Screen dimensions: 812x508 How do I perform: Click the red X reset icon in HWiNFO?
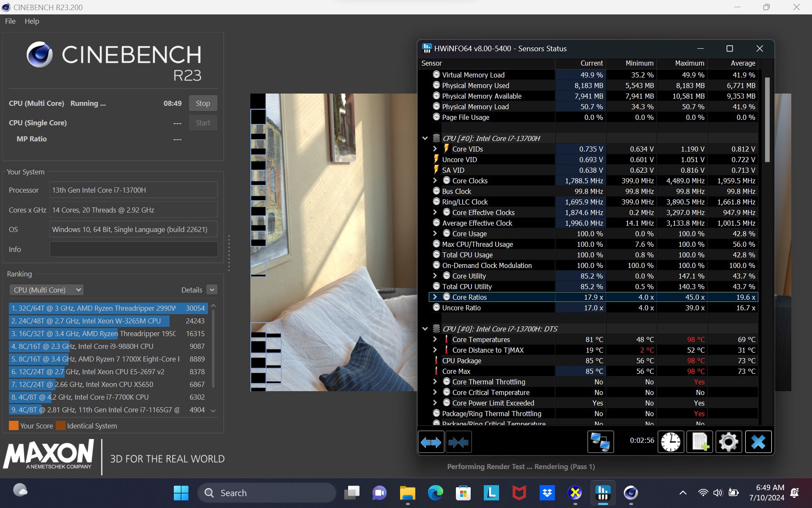coord(758,442)
